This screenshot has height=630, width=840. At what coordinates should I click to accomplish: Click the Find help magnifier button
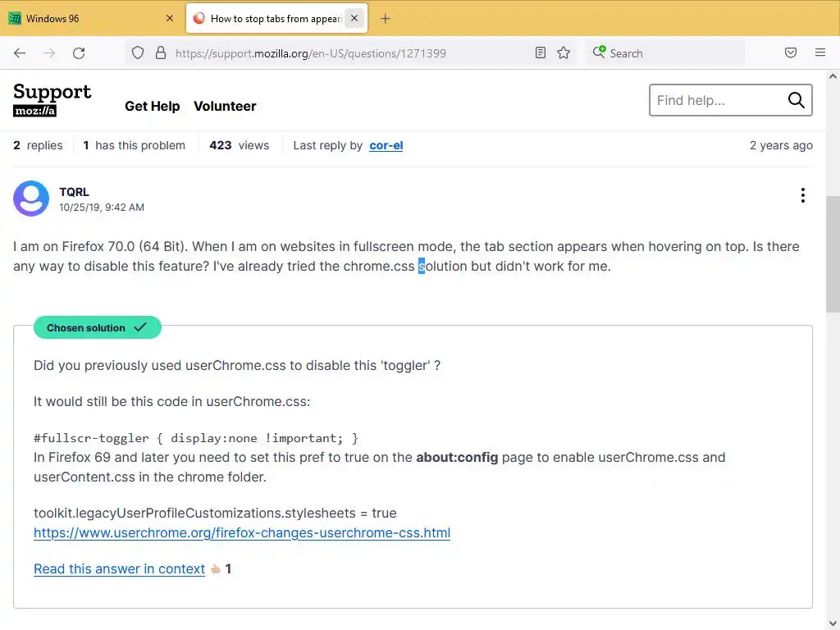point(796,100)
